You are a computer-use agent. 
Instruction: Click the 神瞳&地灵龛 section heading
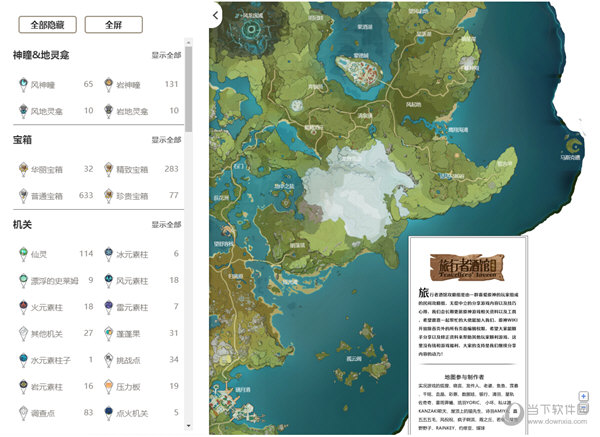[x=41, y=55]
